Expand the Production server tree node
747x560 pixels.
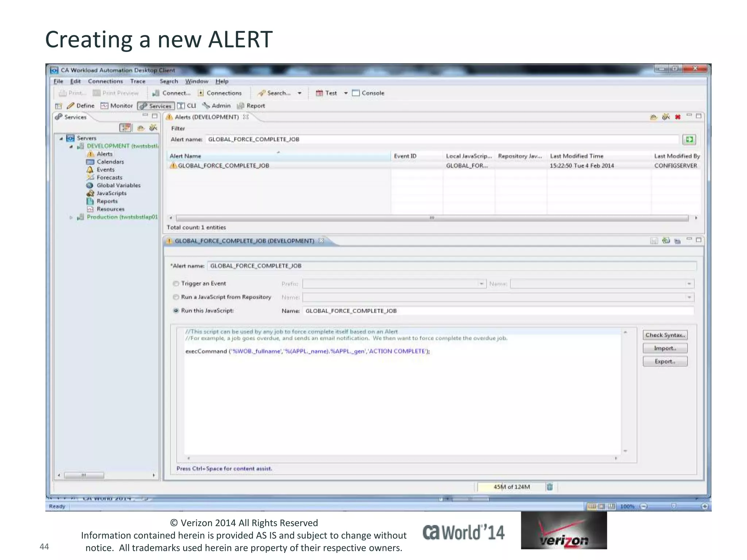(x=71, y=217)
